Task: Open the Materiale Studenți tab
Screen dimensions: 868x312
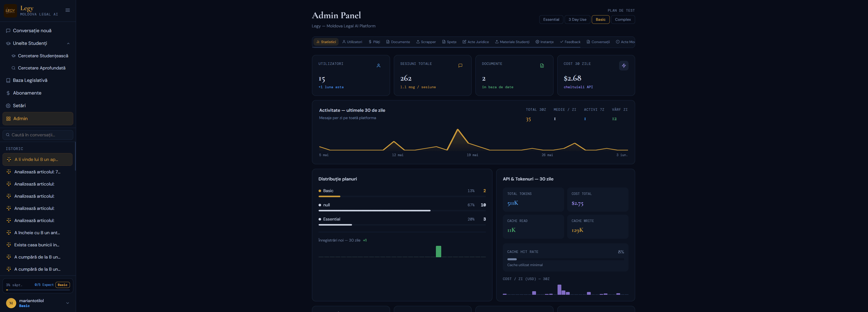Action: point(512,42)
